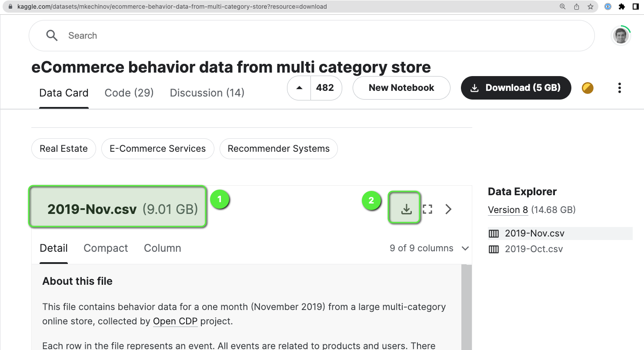Viewport: 644px width, 350px height.
Task: Click the gold medal icon
Action: click(x=587, y=88)
